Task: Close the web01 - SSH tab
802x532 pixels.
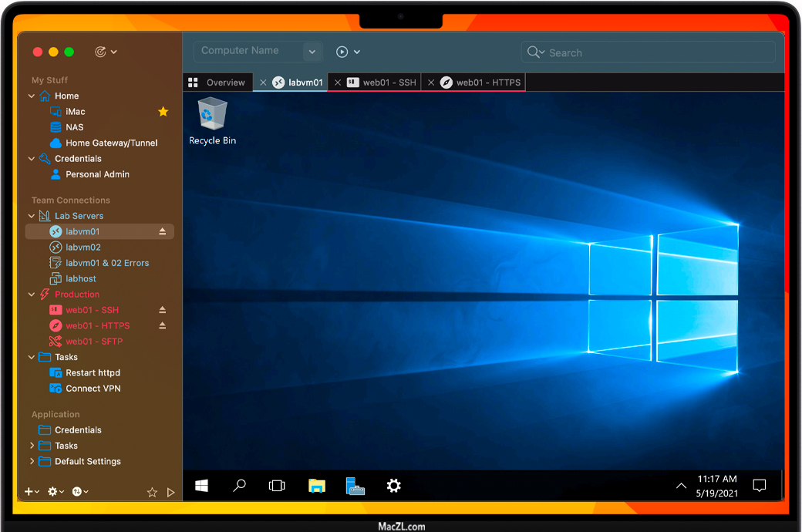Action: 338,82
